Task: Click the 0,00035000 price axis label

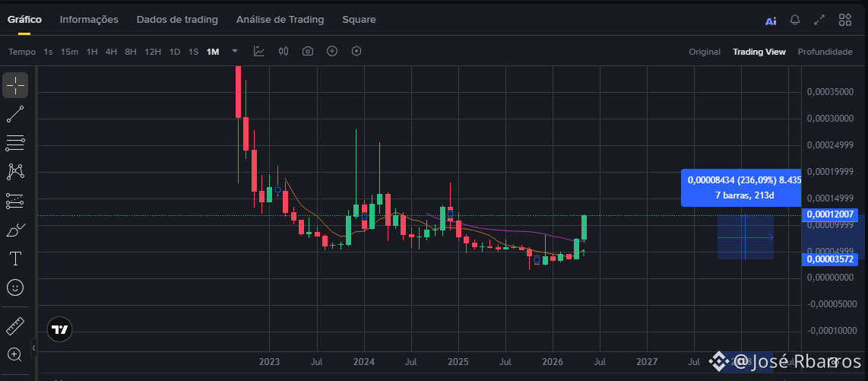Action: click(830, 92)
